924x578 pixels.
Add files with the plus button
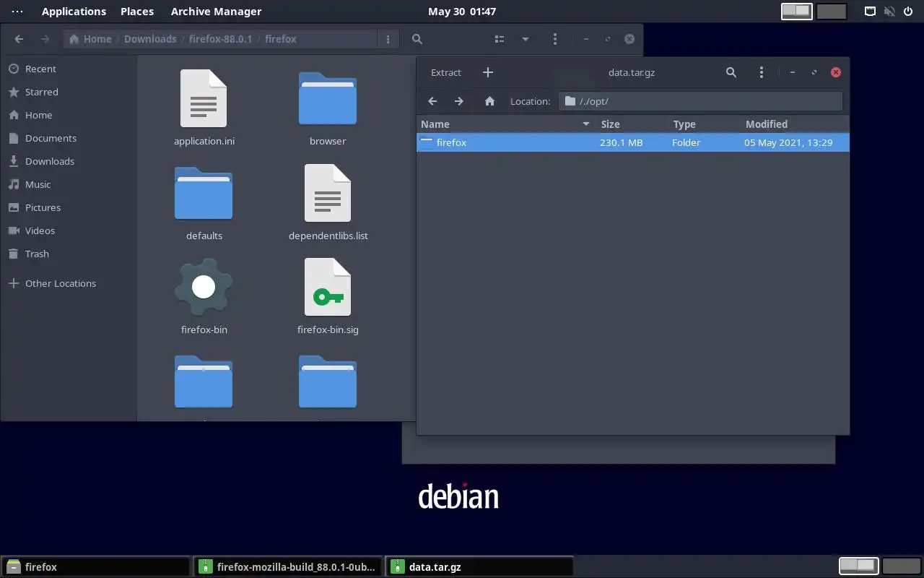click(488, 72)
